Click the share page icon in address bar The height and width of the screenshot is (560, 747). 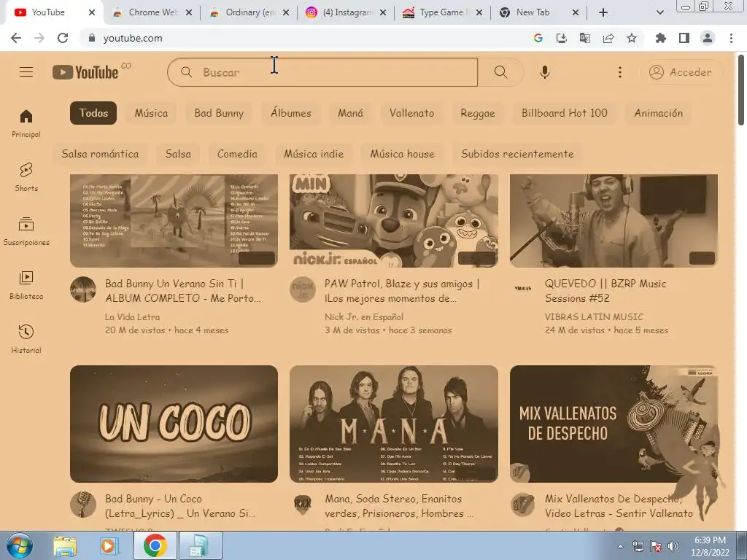pyautogui.click(x=608, y=38)
